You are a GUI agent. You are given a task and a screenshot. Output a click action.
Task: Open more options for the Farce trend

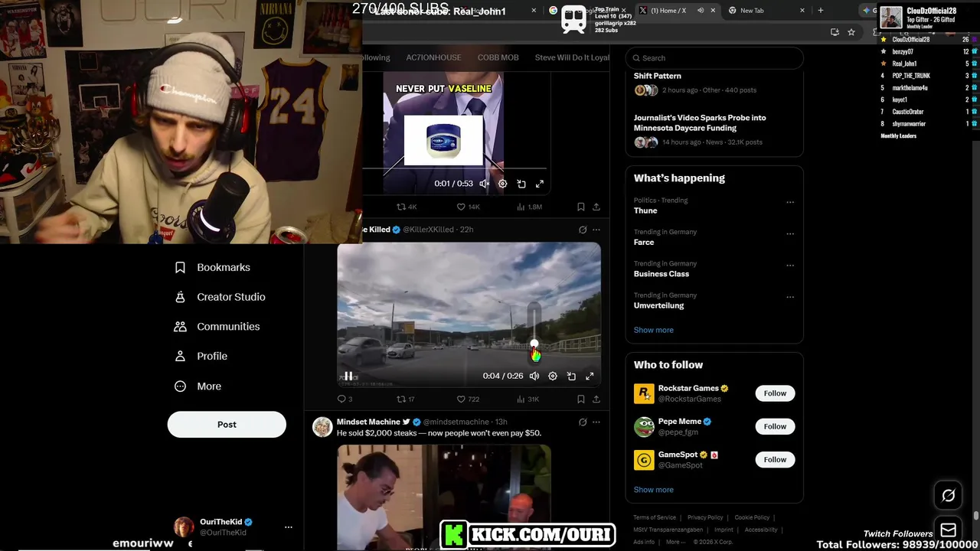click(x=790, y=234)
